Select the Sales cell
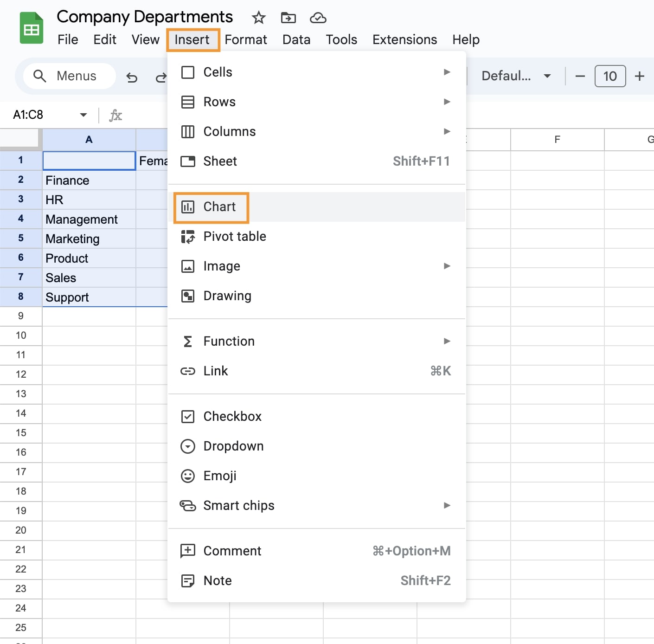The image size is (654, 644). coord(89,277)
